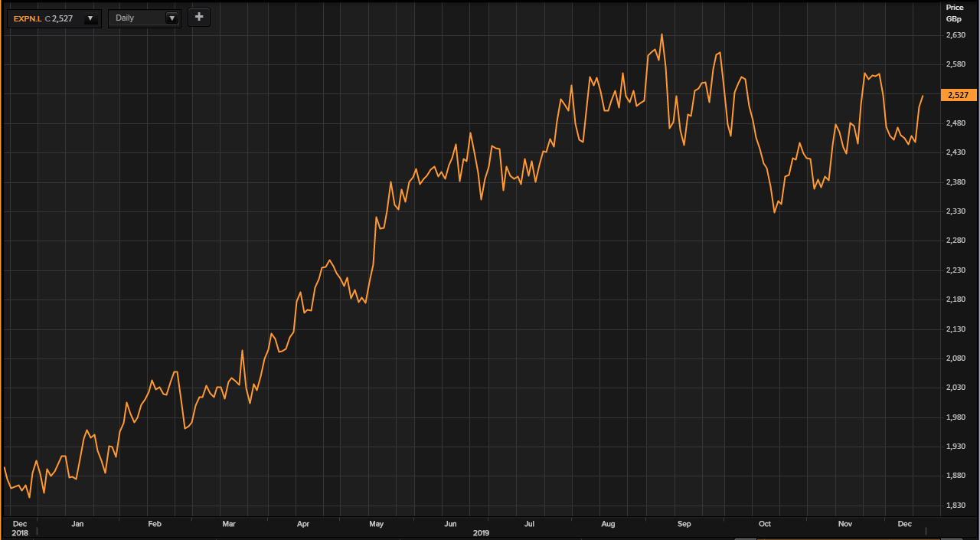Click the 2,030 price axis label
Screen dimensions: 980x540
click(956, 388)
